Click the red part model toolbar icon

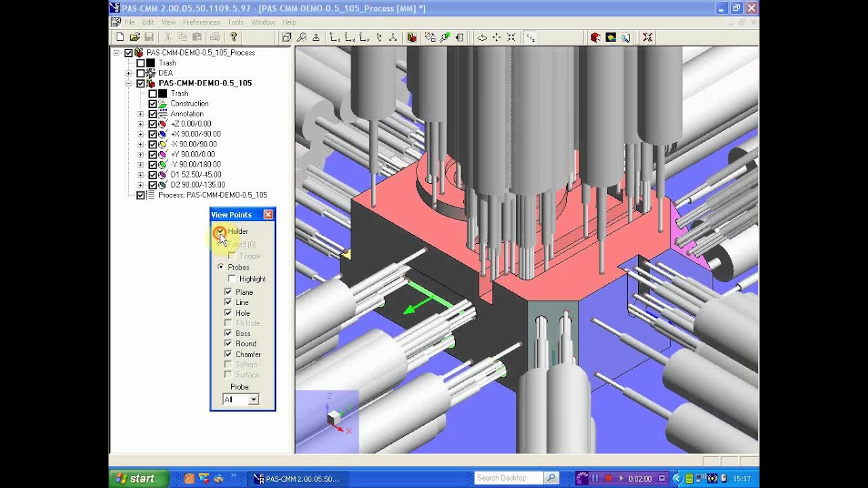click(x=412, y=37)
